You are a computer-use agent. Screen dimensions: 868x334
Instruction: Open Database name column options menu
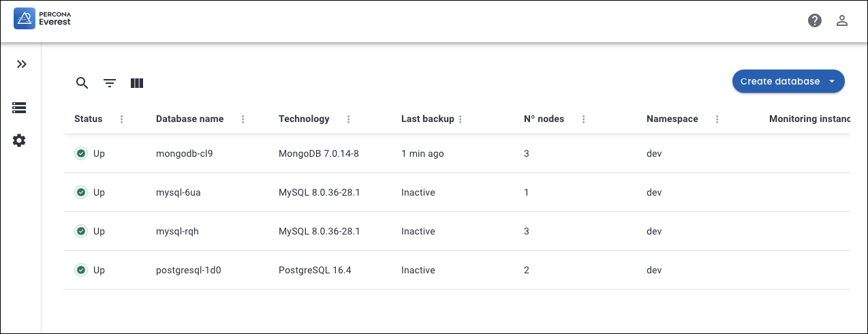[x=243, y=119]
